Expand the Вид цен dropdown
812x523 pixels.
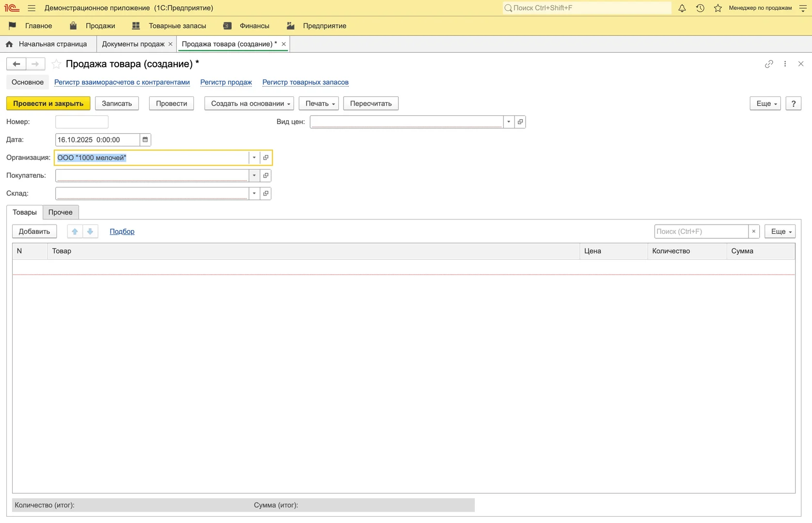pyautogui.click(x=508, y=122)
